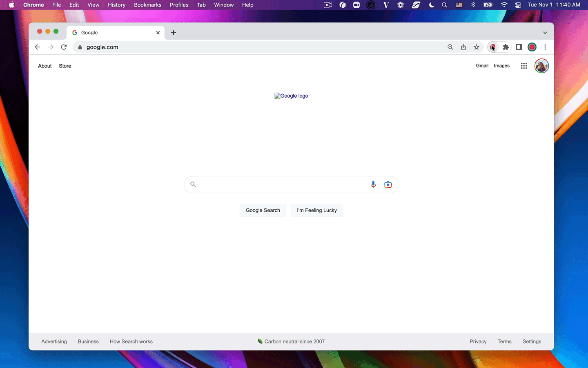Open the Bookmarks menu
This screenshot has width=588, height=368.
(x=147, y=5)
